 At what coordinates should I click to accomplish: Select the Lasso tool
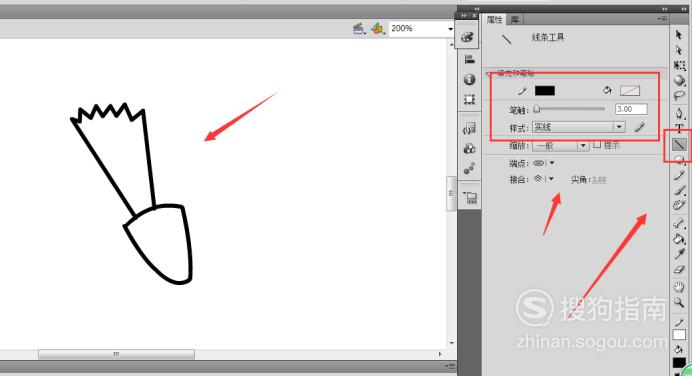(680, 96)
